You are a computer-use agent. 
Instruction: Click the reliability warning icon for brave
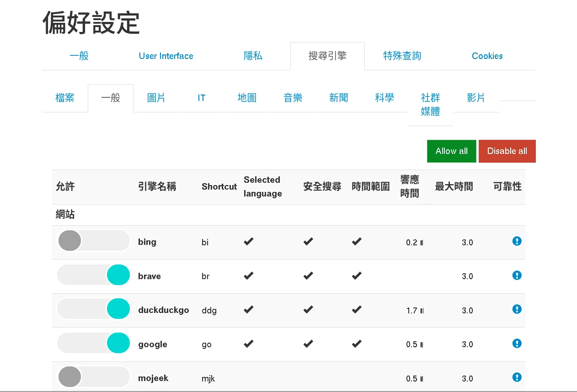click(x=517, y=275)
